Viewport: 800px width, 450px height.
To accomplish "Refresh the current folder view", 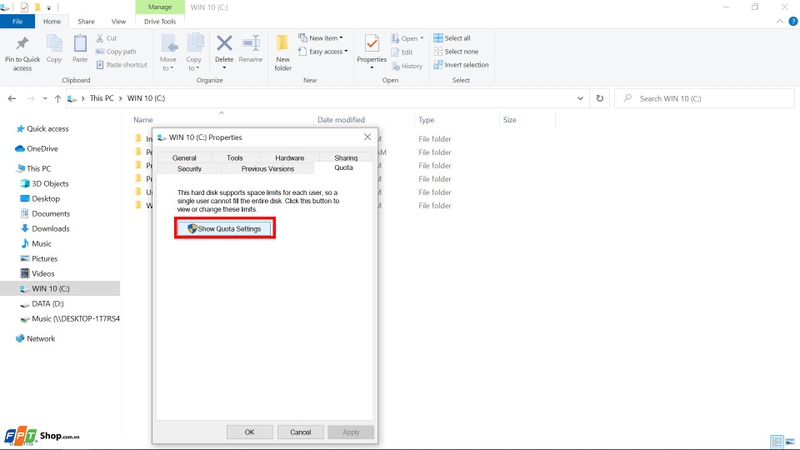I will coord(599,98).
